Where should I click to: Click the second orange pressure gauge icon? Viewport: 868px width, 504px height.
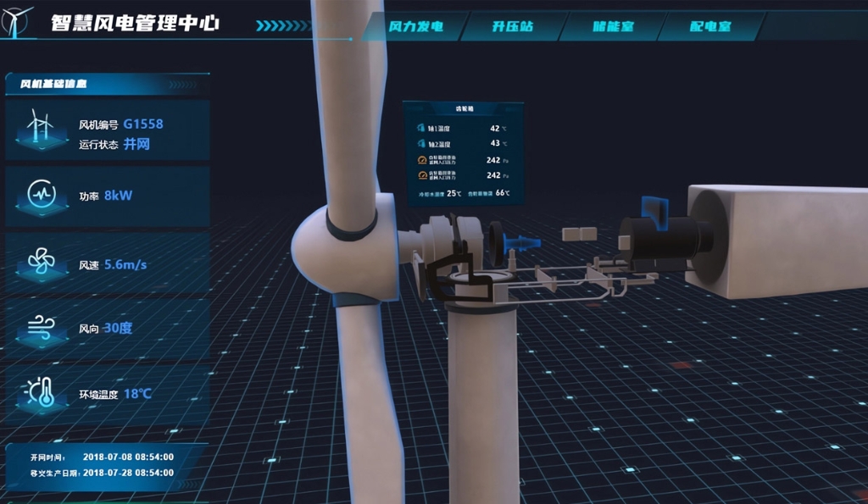[422, 175]
